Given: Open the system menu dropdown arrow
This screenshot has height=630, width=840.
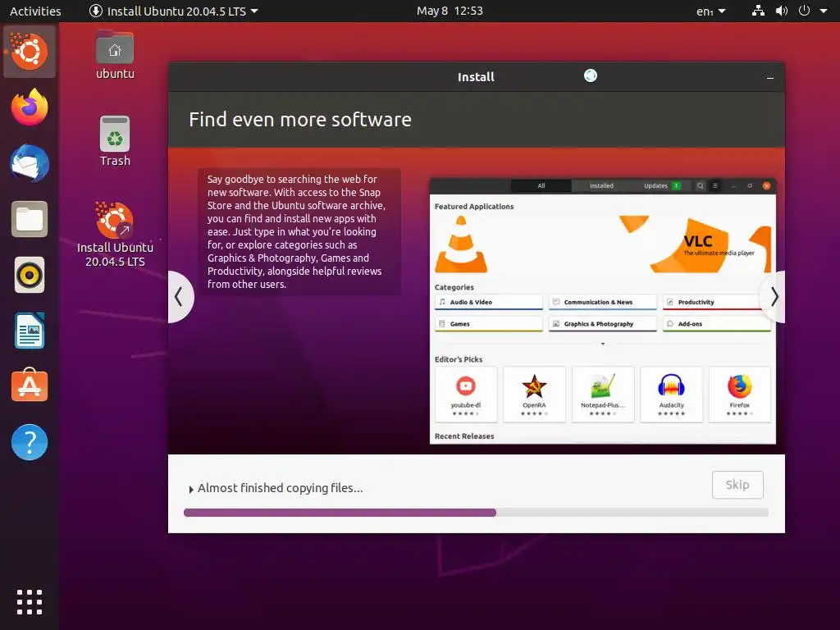Looking at the screenshot, I should click(824, 11).
